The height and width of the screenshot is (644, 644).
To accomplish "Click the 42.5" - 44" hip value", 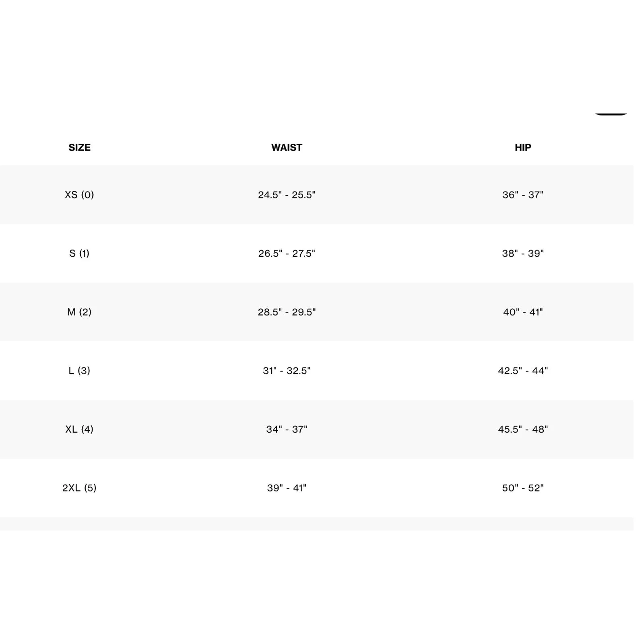I will point(523,371).
